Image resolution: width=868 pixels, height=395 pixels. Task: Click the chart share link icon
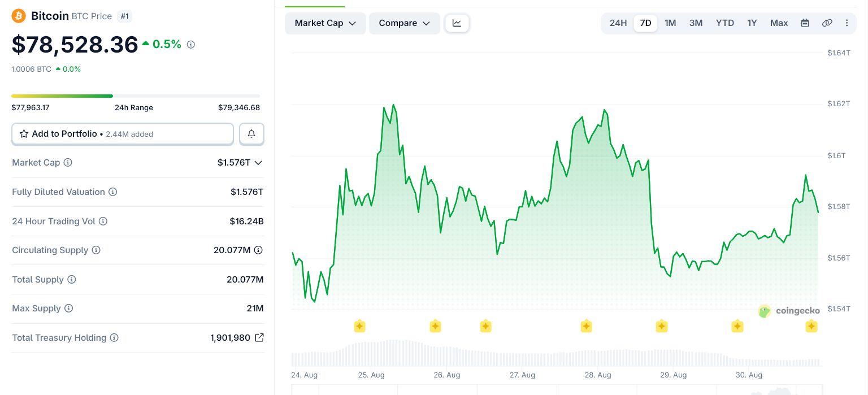[x=827, y=23]
